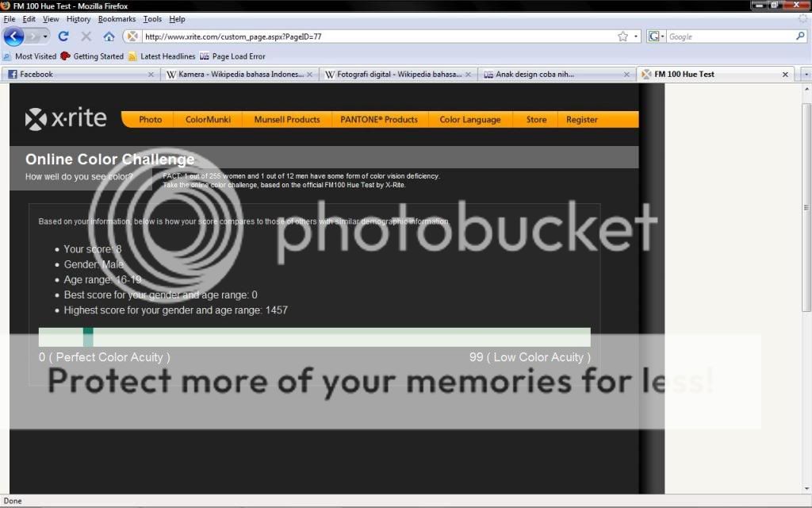
Task: Click the Firefox icon in the title bar
Action: pos(6,6)
